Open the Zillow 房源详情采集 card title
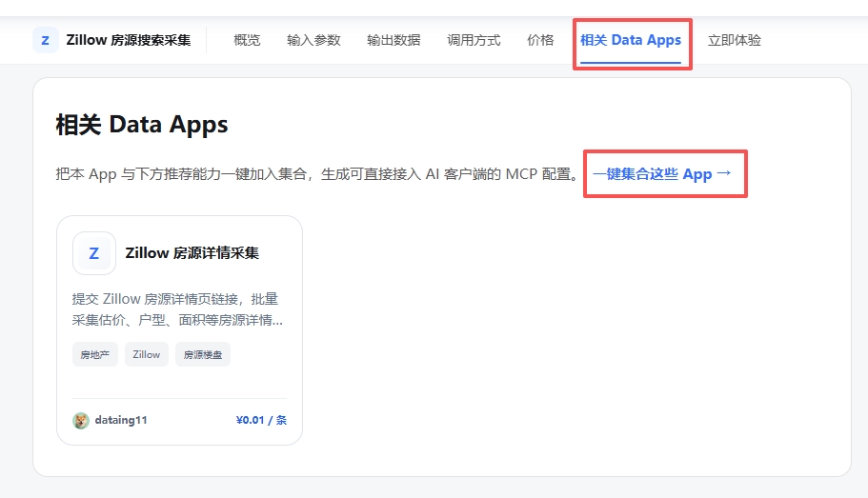This screenshot has height=498, width=868. pyautogui.click(x=192, y=253)
